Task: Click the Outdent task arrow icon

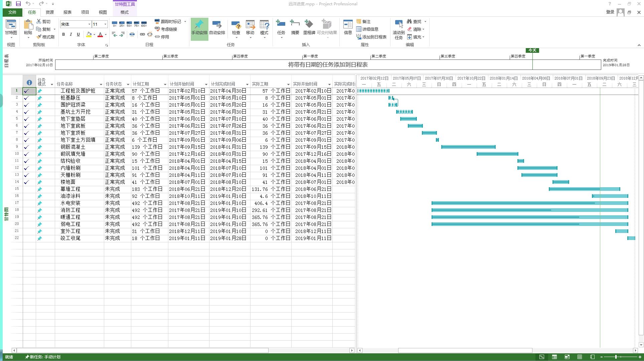Action: pos(115,34)
